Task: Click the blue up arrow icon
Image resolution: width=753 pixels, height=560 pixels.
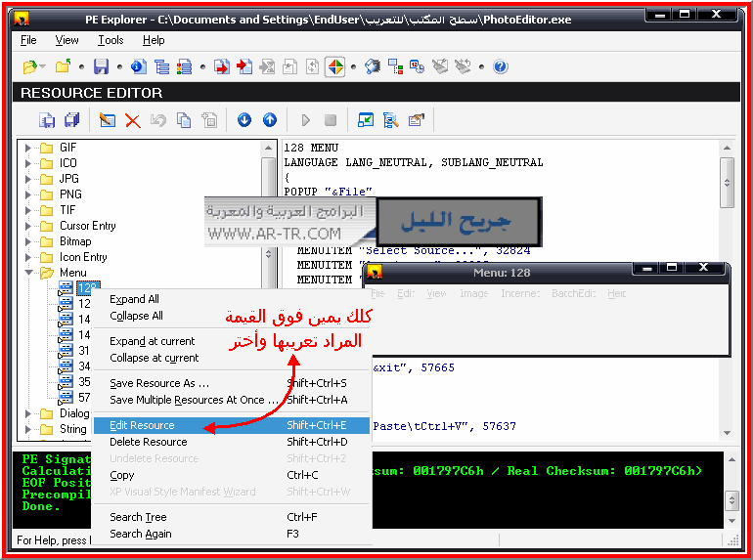Action: (270, 120)
